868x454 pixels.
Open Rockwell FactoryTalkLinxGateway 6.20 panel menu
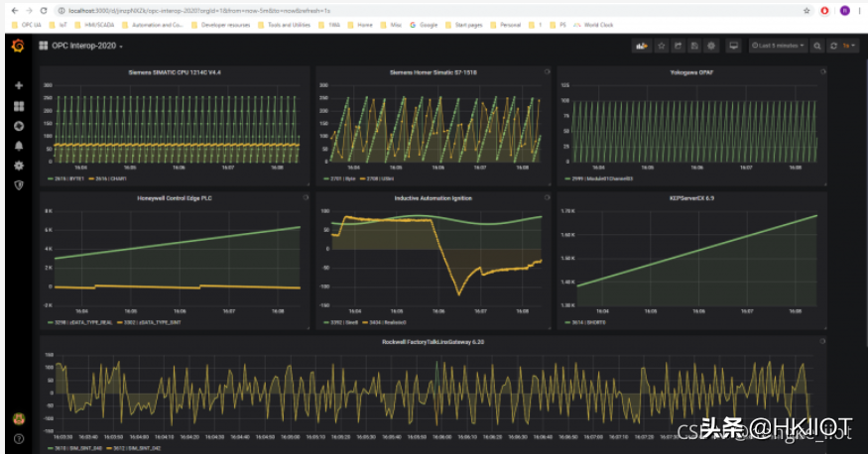tap(433, 342)
